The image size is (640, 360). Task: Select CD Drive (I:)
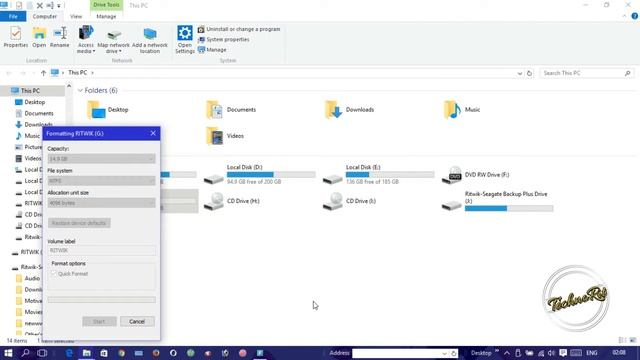pyautogui.click(x=349, y=201)
